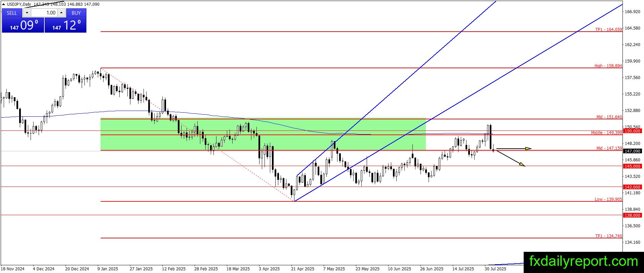Click the green shaded rectangle zone
The image size is (644, 273).
(x=263, y=134)
